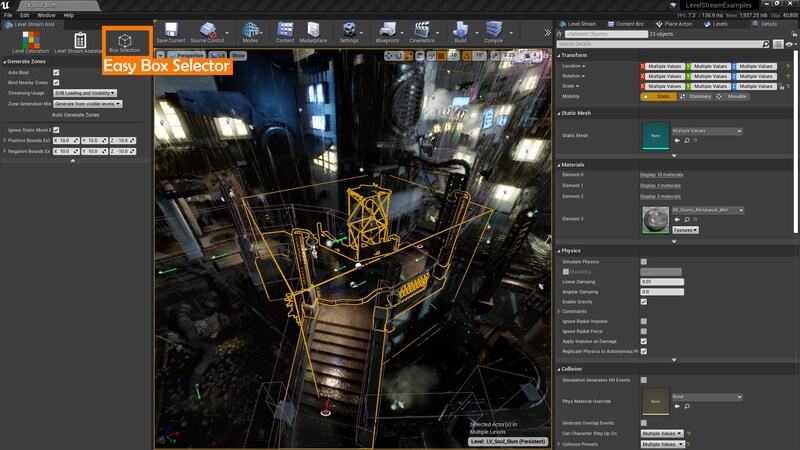Set Mobility to Movable
This screenshot has width=800, height=450.
pyautogui.click(x=733, y=96)
